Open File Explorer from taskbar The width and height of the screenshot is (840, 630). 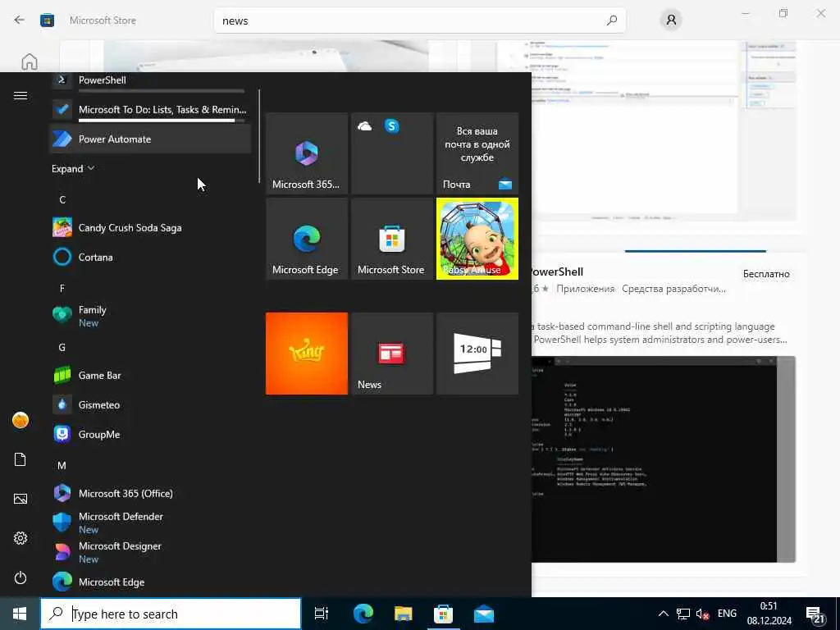404,614
